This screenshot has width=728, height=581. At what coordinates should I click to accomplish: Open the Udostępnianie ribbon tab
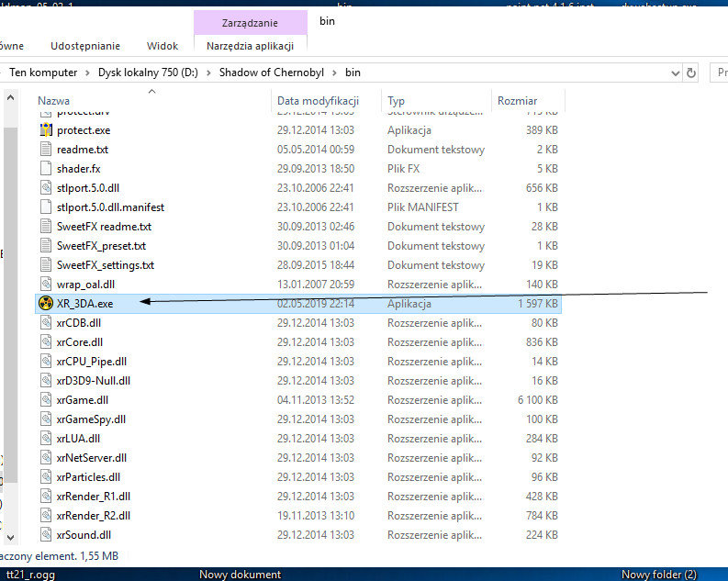(85, 46)
